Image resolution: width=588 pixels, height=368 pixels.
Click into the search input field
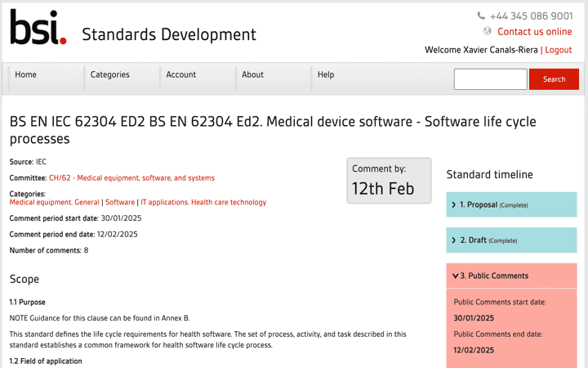point(491,79)
